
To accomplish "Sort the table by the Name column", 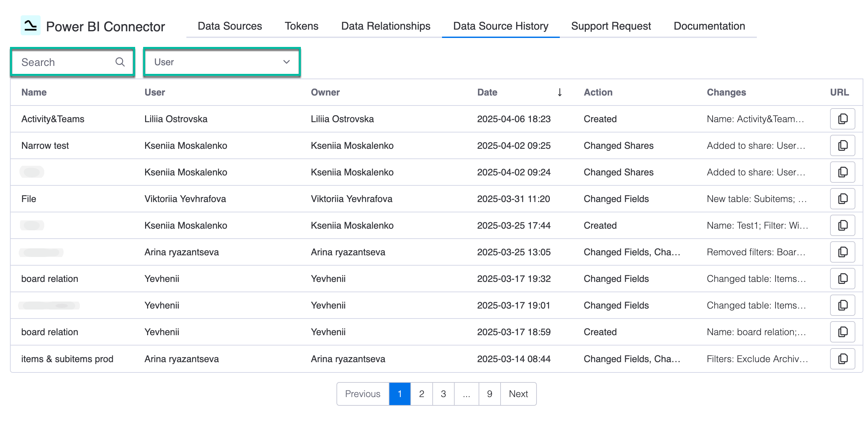I will pos(34,92).
